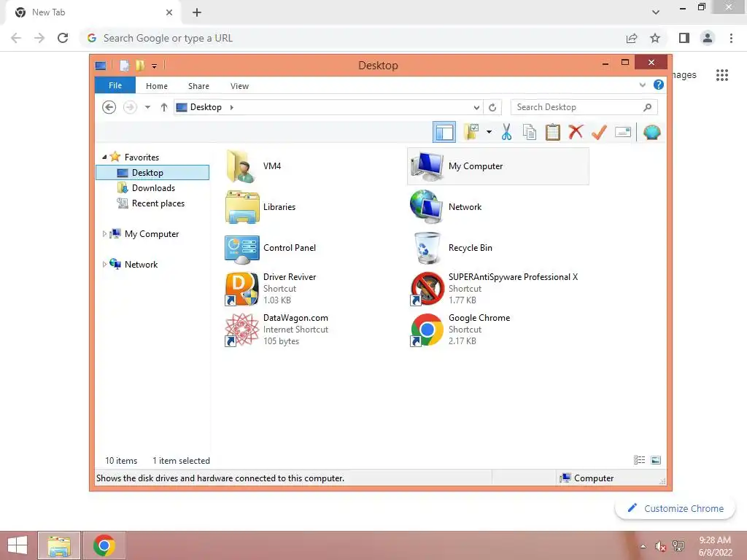
Task: Switch to the Share ribbon tab
Action: 198,86
